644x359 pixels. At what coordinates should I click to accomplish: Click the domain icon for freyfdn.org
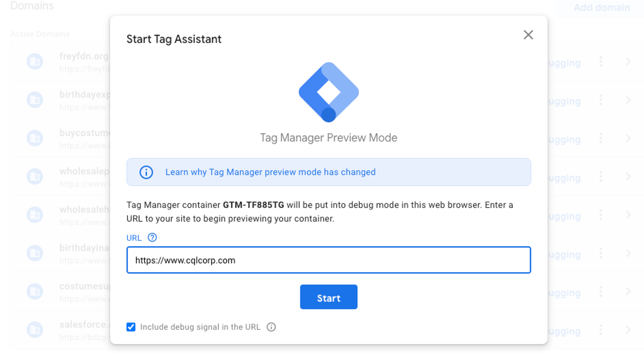pos(35,62)
